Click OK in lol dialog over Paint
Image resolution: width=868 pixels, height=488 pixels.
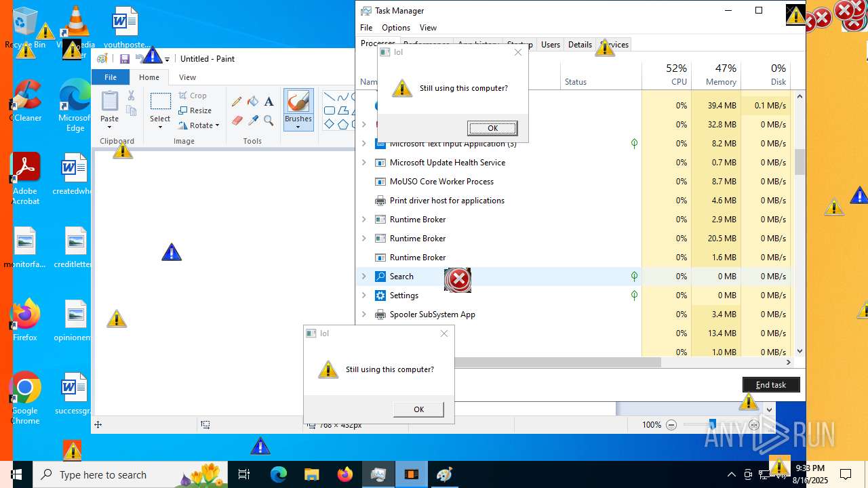[418, 409]
